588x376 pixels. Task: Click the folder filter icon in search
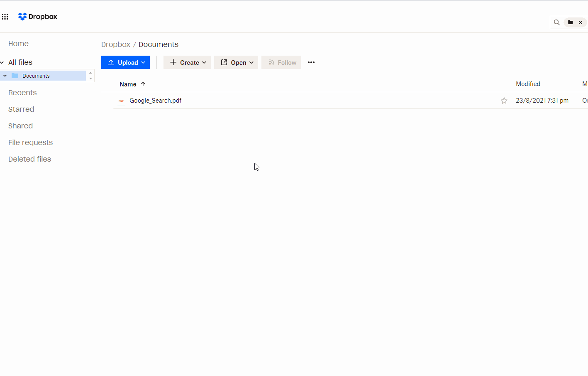[571, 22]
